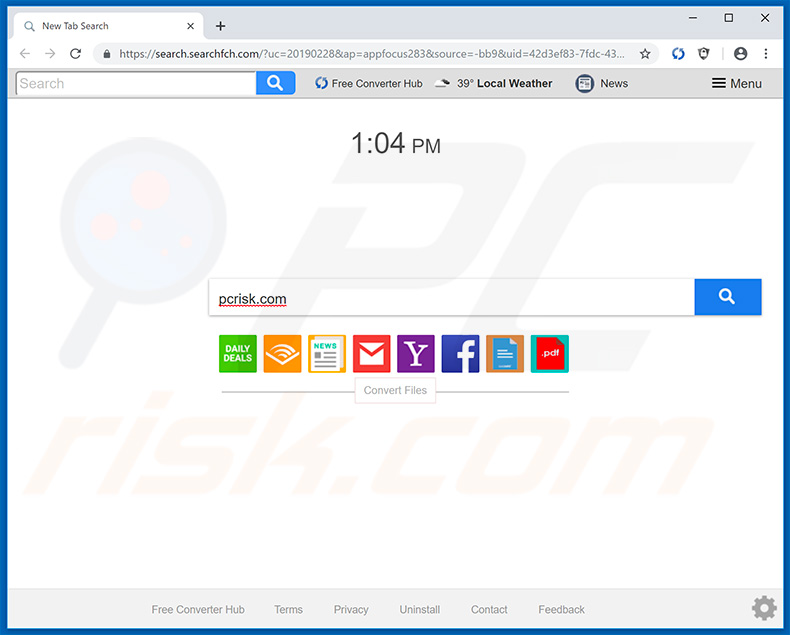This screenshot has height=635, width=790.
Task: Open the settings gear in the footer
Action: pos(764,608)
